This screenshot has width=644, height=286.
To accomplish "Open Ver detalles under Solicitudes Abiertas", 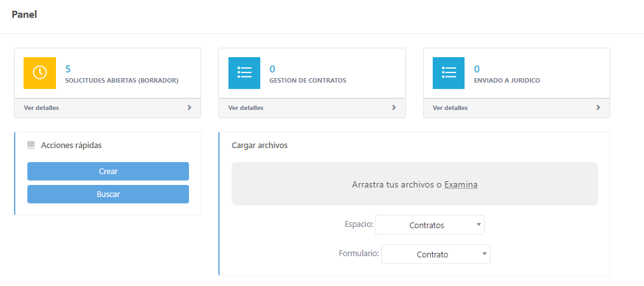I will click(x=41, y=108).
